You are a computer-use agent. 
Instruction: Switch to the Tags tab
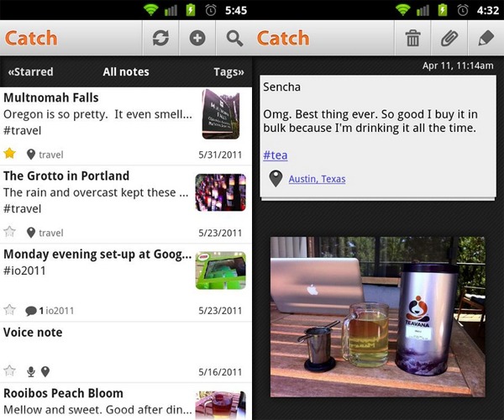pyautogui.click(x=228, y=72)
